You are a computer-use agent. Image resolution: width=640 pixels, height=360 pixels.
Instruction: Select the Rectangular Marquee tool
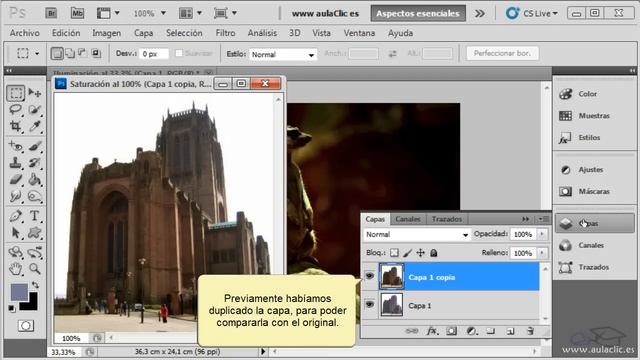[16, 93]
